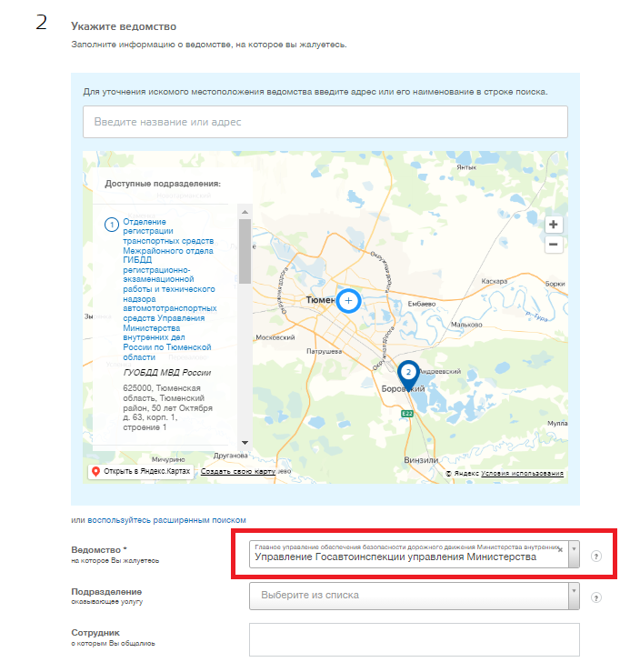The width and height of the screenshot is (620, 672).
Task: Open 'Условия использования' link on map
Action: coord(522,473)
